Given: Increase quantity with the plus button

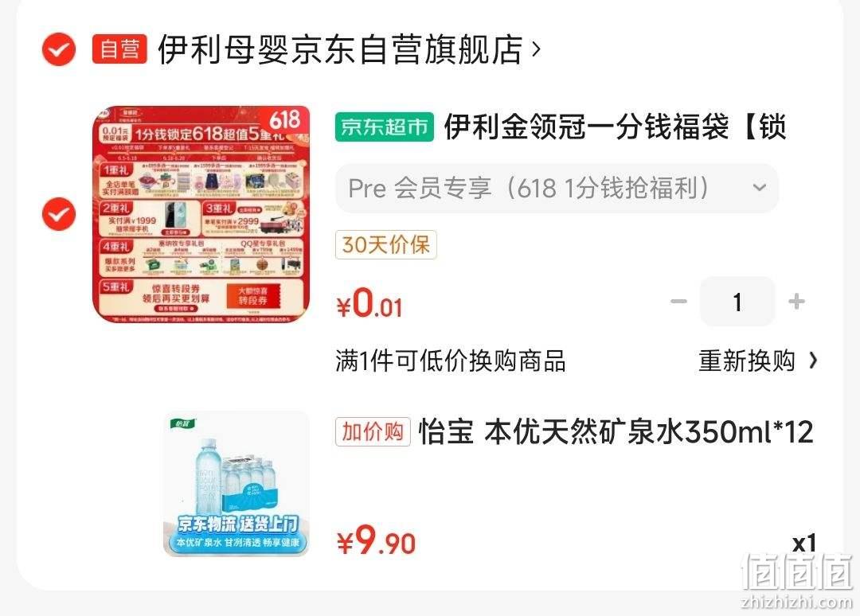Looking at the screenshot, I should 796,302.
